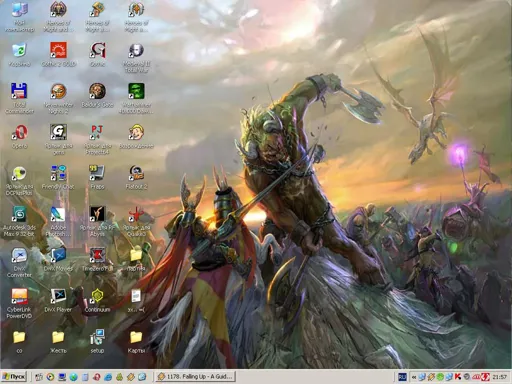Switch to the '1178. Falling Up - A Guid...' taskbar window
512x384 pixels.
click(196, 377)
